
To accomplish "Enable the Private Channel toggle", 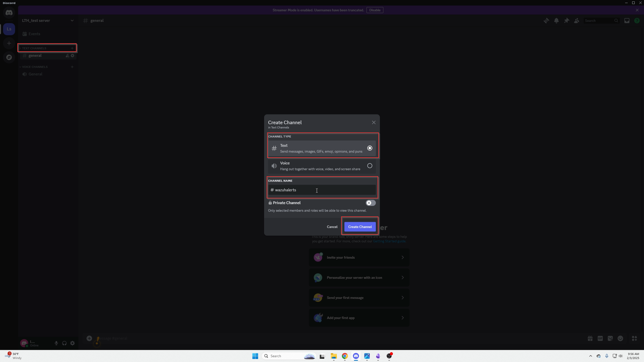I will coord(371,203).
